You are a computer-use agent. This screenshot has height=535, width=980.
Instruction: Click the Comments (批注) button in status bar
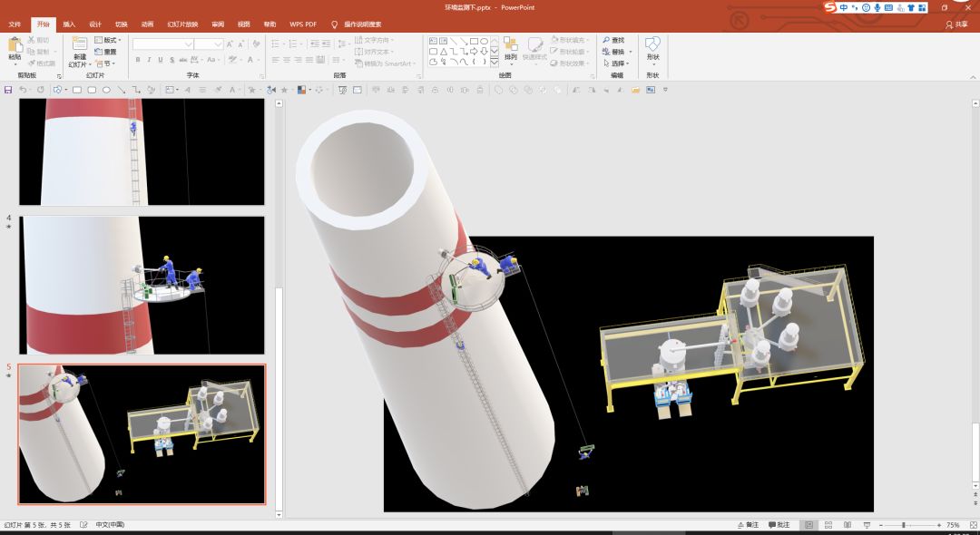pos(779,525)
